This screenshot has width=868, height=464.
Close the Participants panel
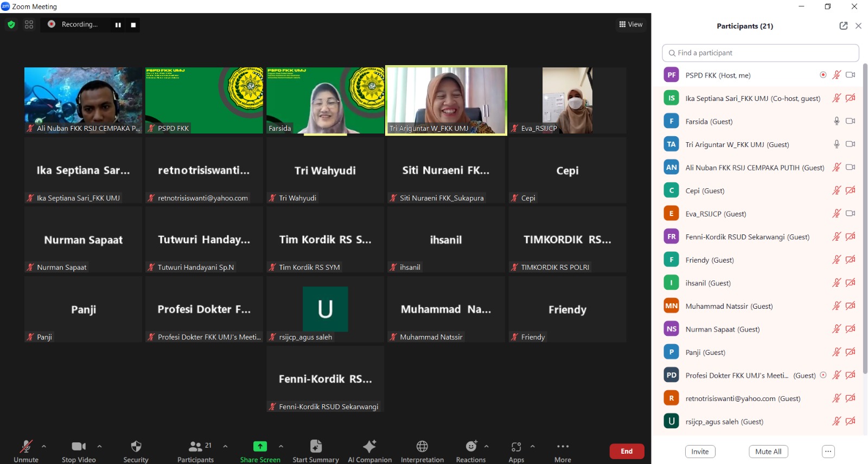858,26
